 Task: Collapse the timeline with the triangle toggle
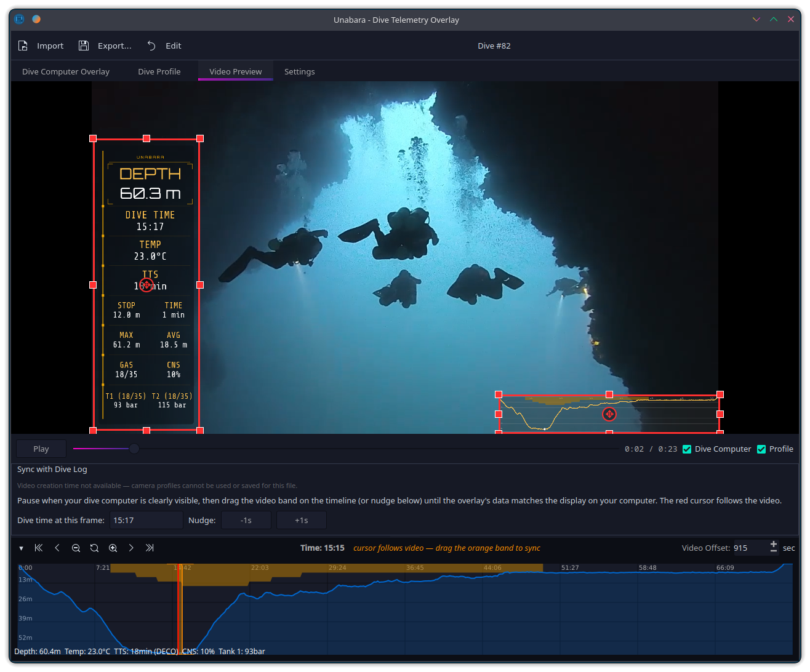(x=21, y=548)
